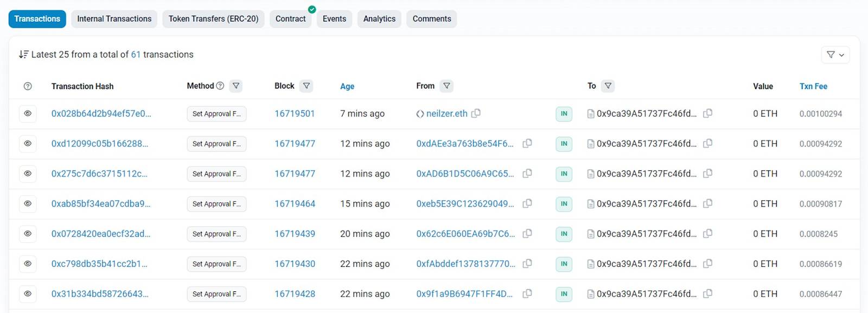Click the Method info question icon
Image resolution: width=868 pixels, height=313 pixels.
(x=220, y=86)
